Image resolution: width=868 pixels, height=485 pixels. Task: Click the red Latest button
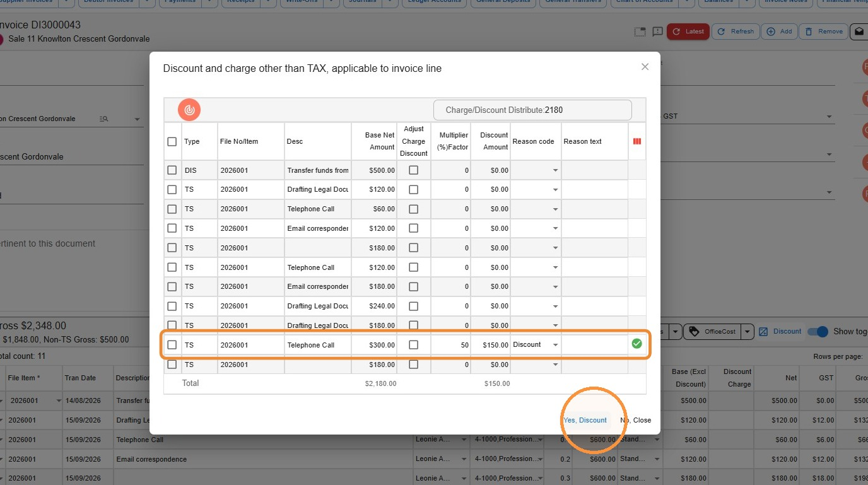pos(688,32)
